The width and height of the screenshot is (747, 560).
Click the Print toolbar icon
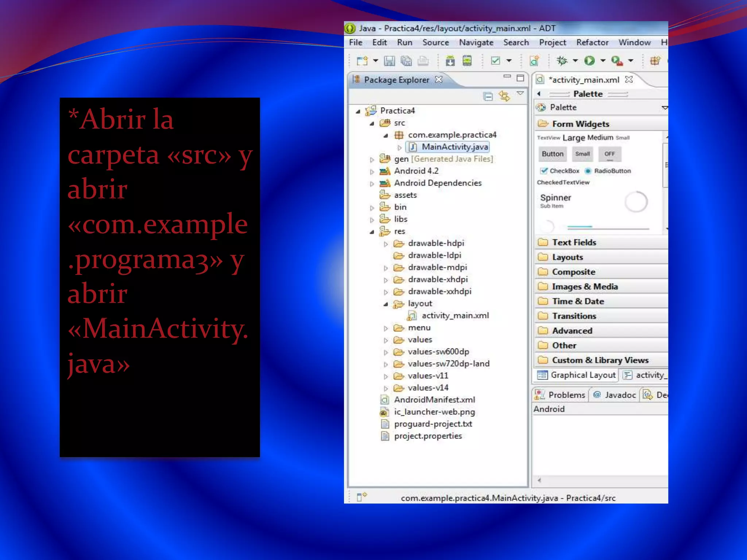tap(423, 61)
